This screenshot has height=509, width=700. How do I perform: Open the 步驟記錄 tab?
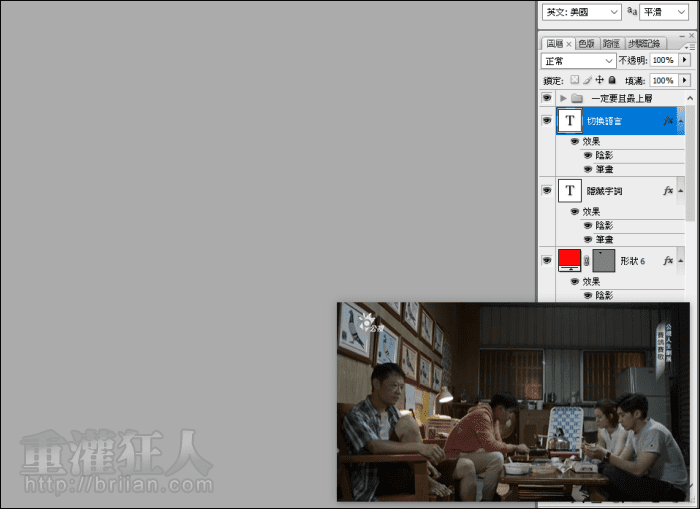(643, 44)
